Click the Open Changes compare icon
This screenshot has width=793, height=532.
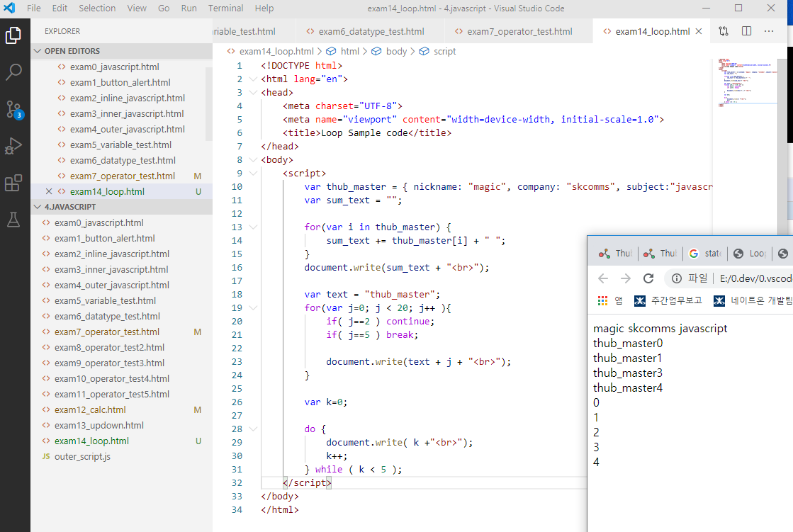click(724, 31)
